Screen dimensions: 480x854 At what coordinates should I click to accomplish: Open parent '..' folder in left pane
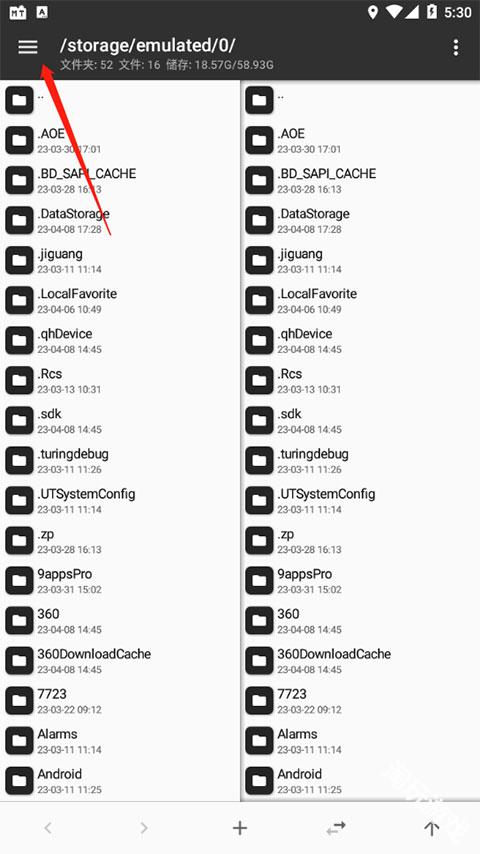coord(120,100)
